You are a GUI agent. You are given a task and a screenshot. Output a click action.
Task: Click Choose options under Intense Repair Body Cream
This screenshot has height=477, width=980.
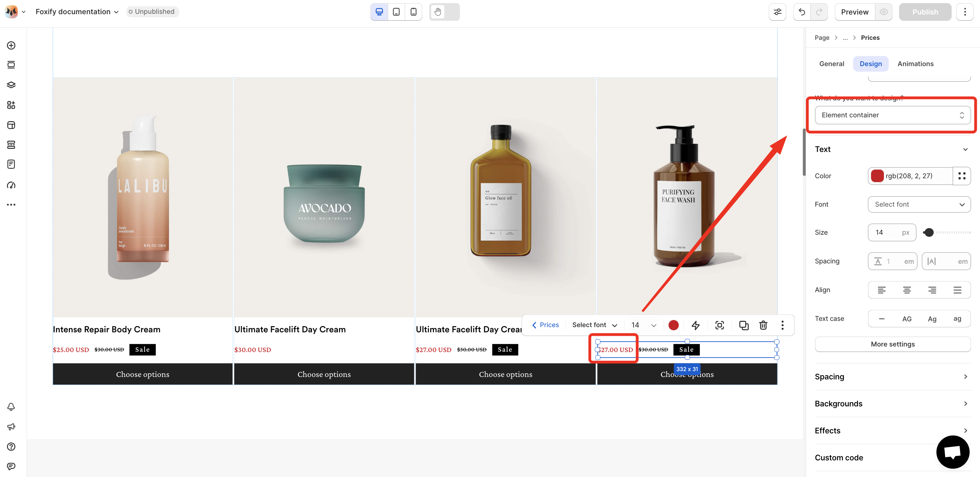143,374
